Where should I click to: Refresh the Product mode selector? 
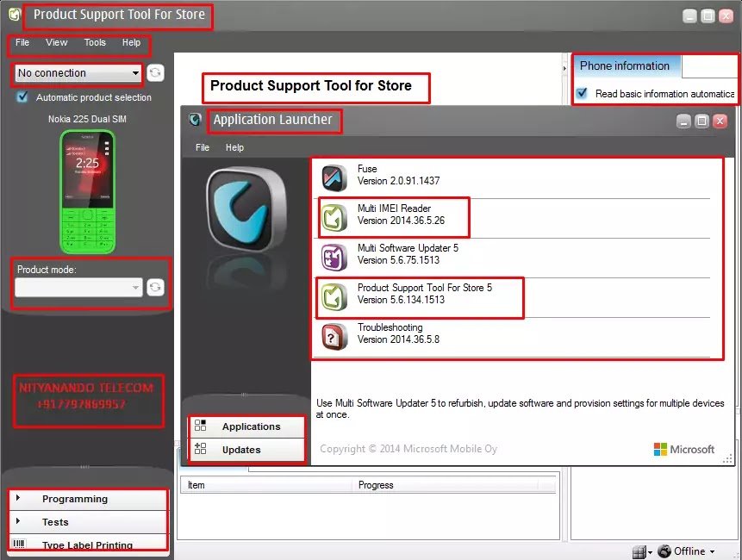point(155,287)
